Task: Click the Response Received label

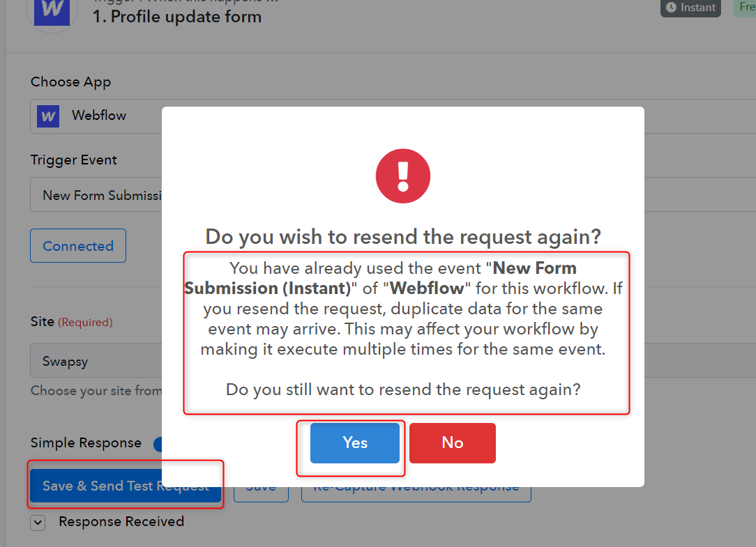Action: [x=121, y=521]
